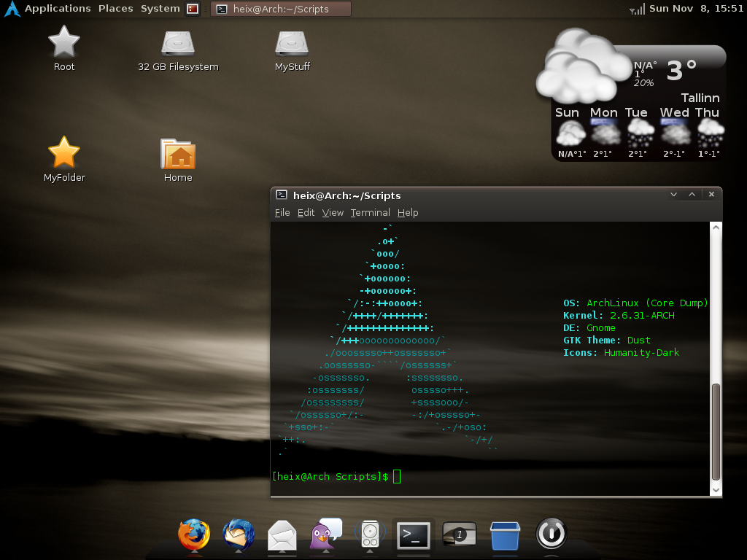The image size is (747, 560).
Task: Click the network signal strength icon
Action: coord(637,9)
